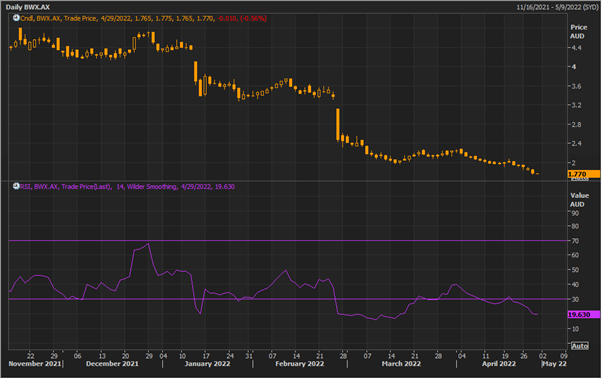The width and height of the screenshot is (602, 379).
Task: Click the candlestick series legend icon
Action: [16, 18]
